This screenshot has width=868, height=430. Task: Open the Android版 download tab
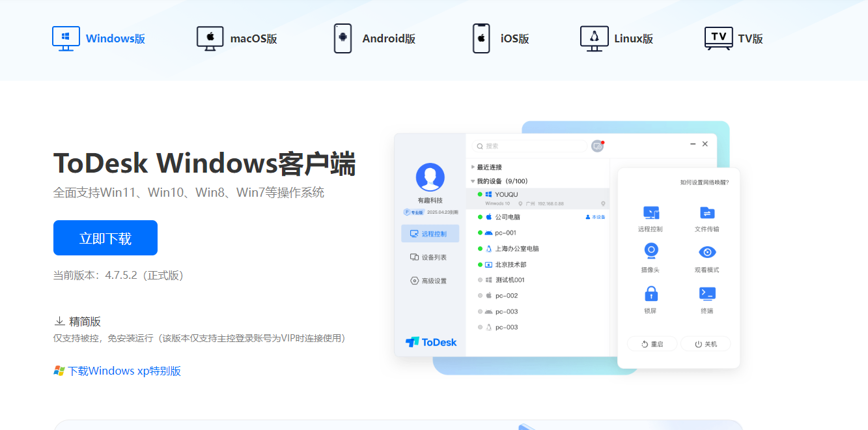pos(374,38)
